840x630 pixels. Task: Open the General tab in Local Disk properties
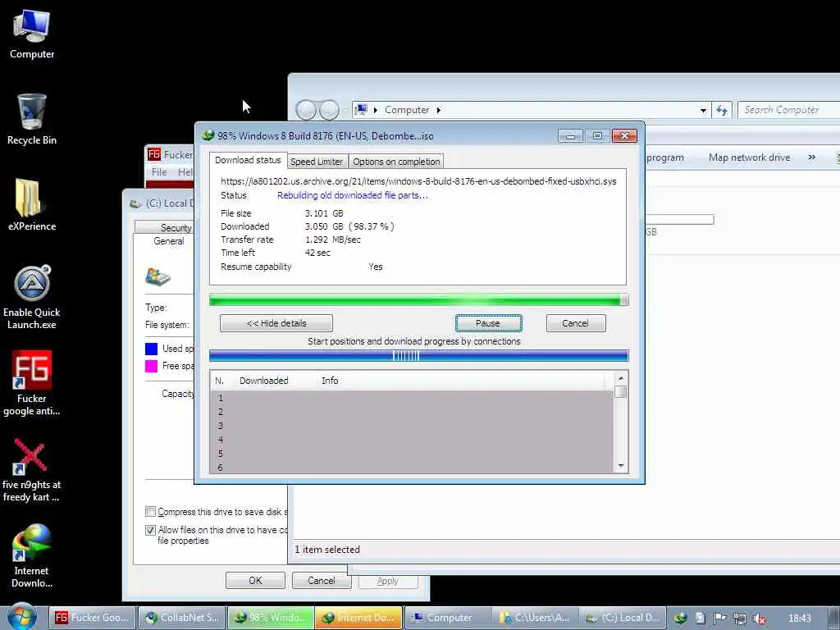[x=169, y=241]
